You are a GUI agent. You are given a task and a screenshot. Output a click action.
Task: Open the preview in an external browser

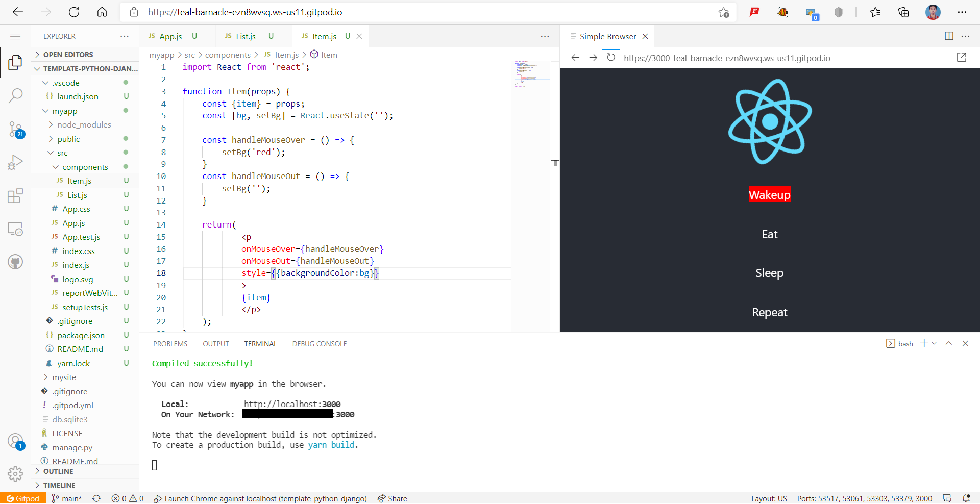coord(962,57)
